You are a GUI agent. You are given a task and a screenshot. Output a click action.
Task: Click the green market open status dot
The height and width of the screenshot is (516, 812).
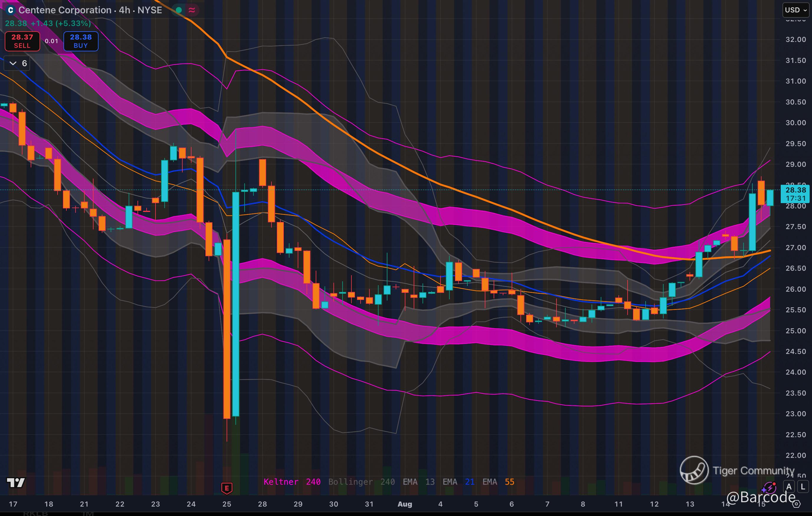click(179, 10)
